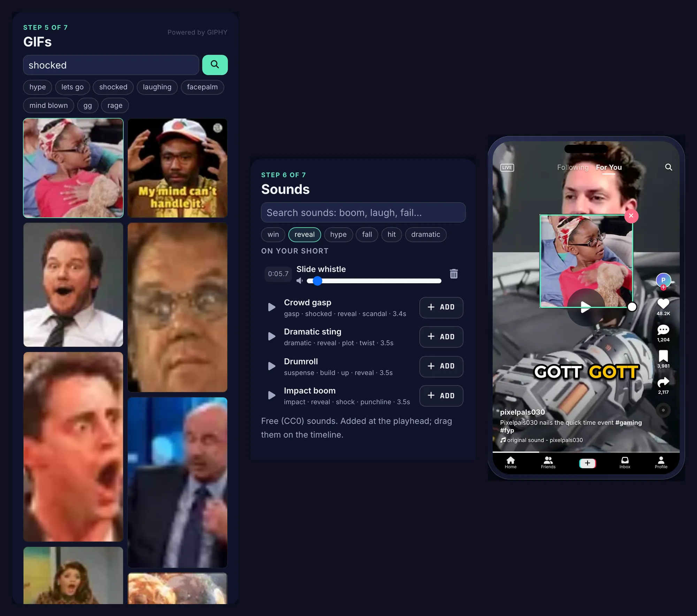Click the Search sounds input field
Screen dimensions: 697x616
[363, 213]
